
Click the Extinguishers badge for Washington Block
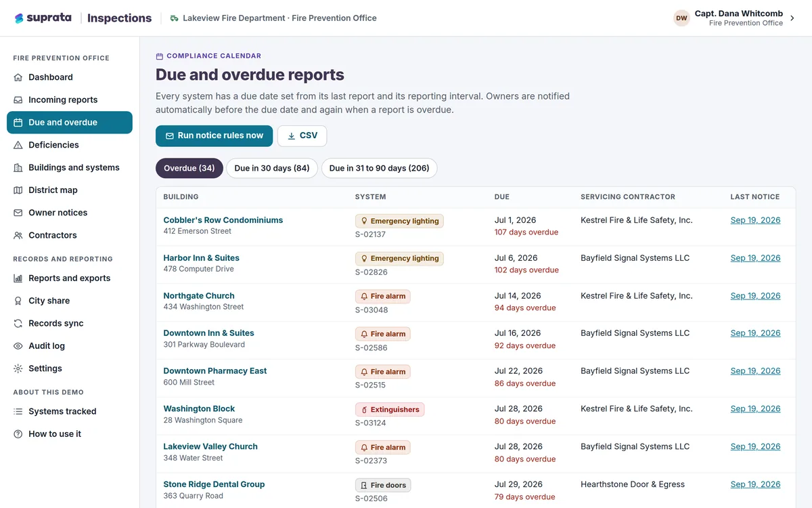click(x=390, y=410)
